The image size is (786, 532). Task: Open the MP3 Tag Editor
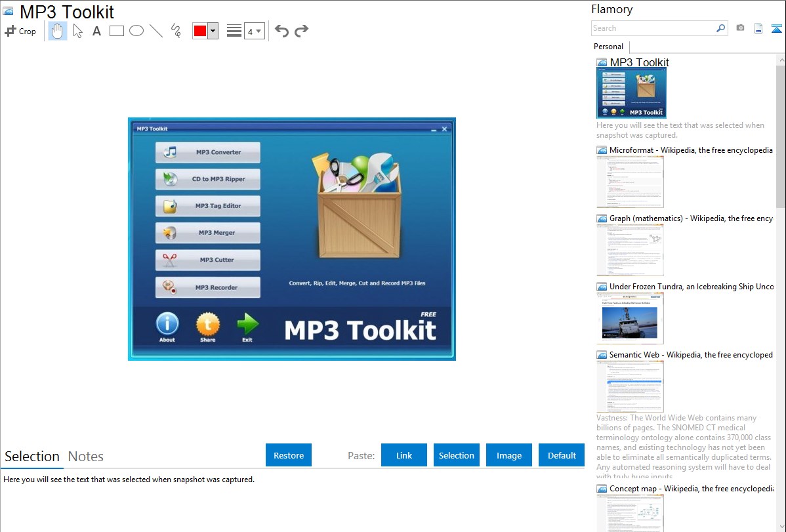(x=207, y=206)
